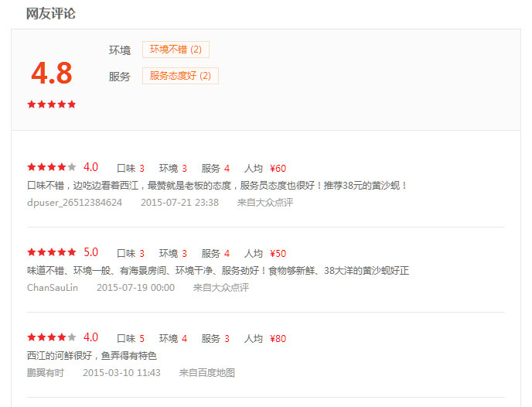Click the 来自百度地图 source link

pyautogui.click(x=206, y=373)
